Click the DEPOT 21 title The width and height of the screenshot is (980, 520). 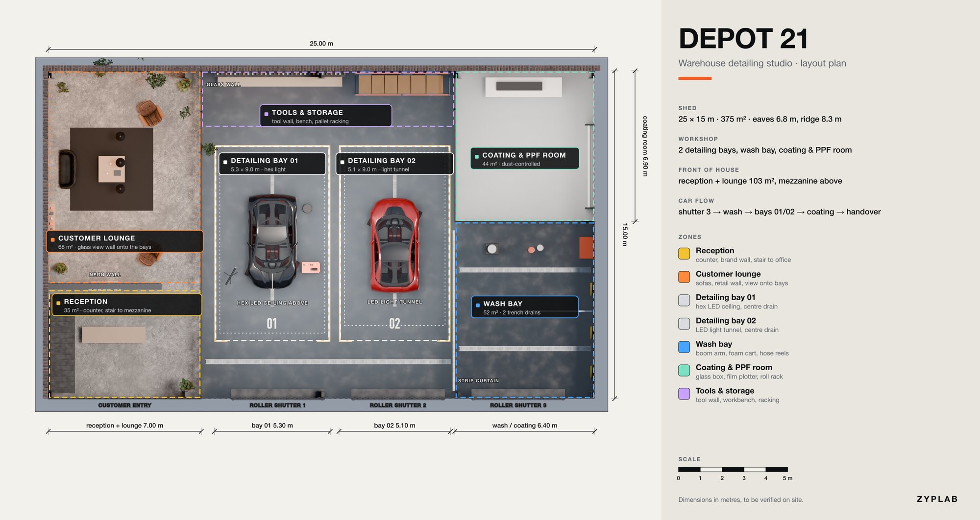743,39
